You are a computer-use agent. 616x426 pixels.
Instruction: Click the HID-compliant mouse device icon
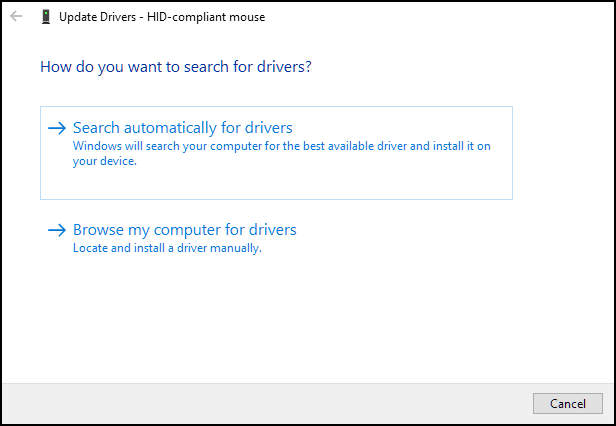(45, 17)
